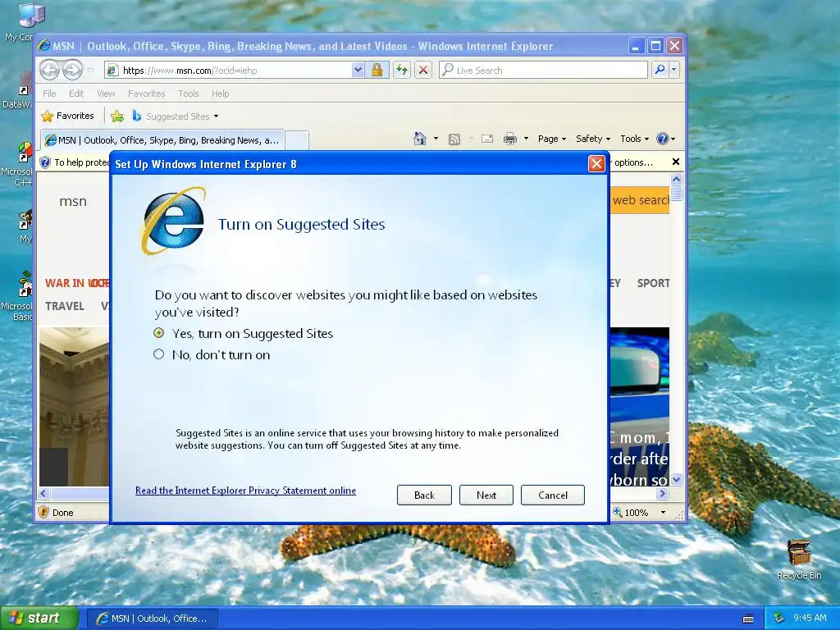Click the browser Forward arrow button
The height and width of the screenshot is (630, 840).
pyautogui.click(x=72, y=70)
